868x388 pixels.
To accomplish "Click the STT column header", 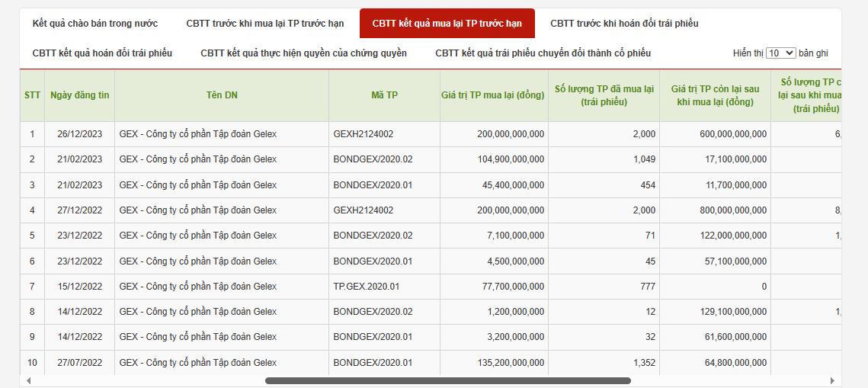I will pos(32,95).
